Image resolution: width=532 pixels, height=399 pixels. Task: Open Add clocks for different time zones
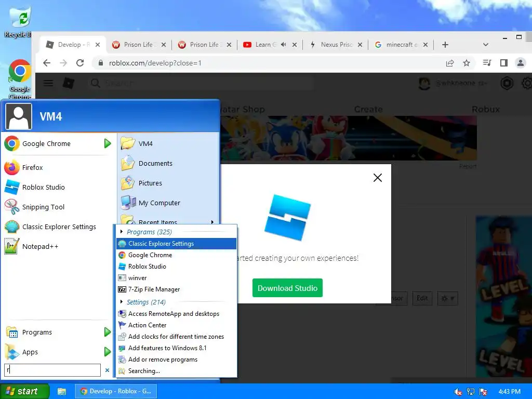pos(177,337)
